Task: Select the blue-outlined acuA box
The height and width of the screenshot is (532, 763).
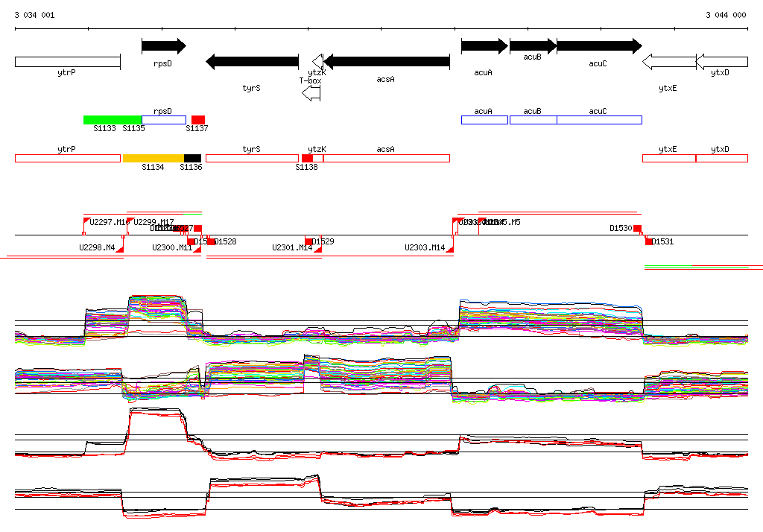Action: point(484,120)
